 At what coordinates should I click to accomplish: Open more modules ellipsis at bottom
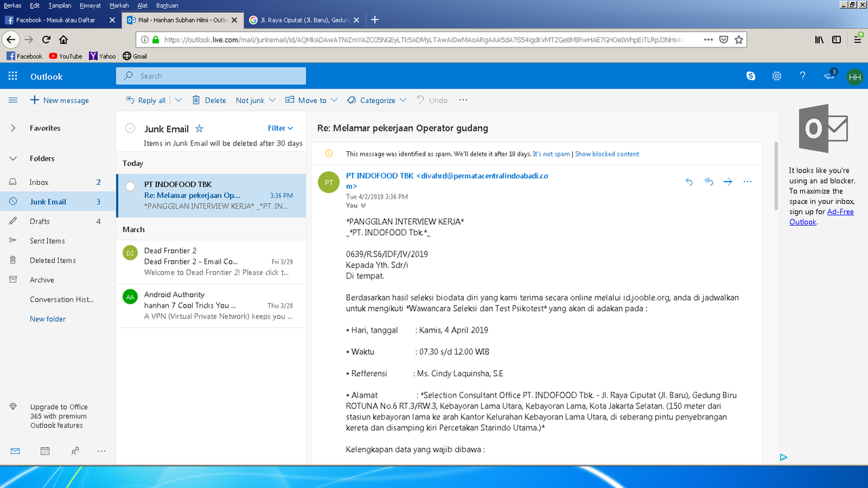[102, 451]
